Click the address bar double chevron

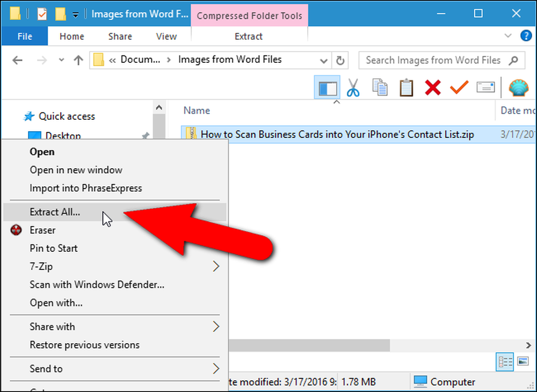click(x=112, y=60)
